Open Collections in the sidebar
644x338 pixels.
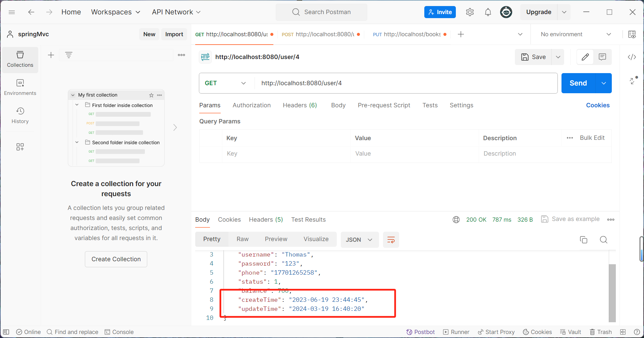tap(20, 60)
